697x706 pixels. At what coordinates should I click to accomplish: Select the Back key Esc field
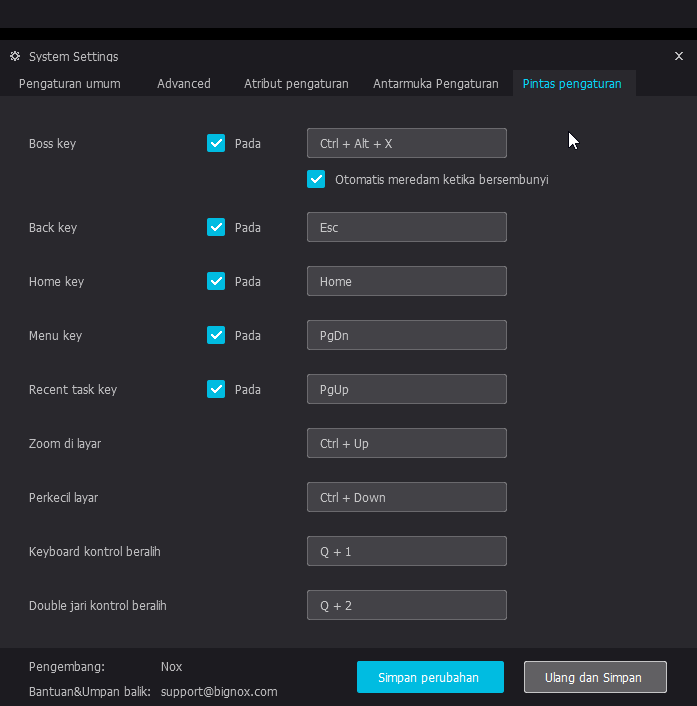click(x=407, y=227)
